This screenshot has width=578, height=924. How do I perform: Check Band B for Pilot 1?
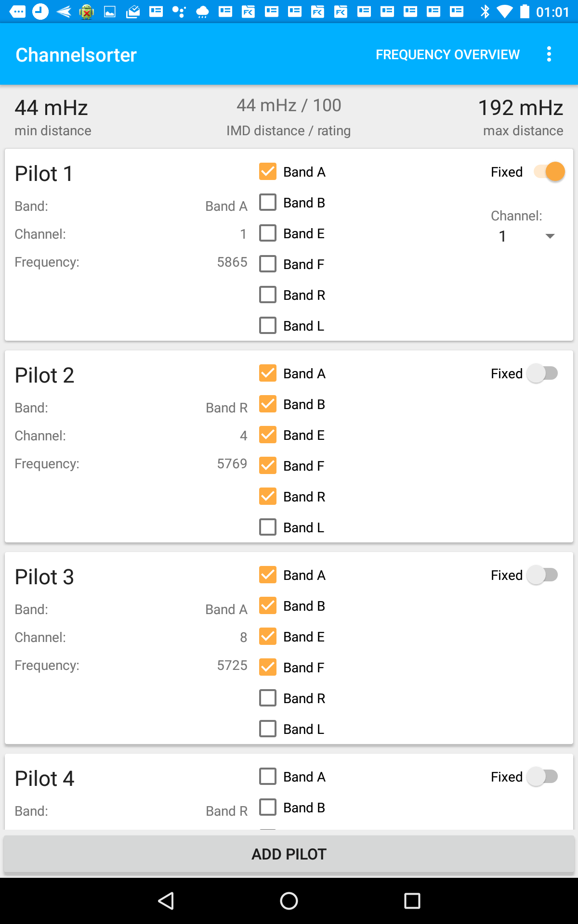point(268,203)
